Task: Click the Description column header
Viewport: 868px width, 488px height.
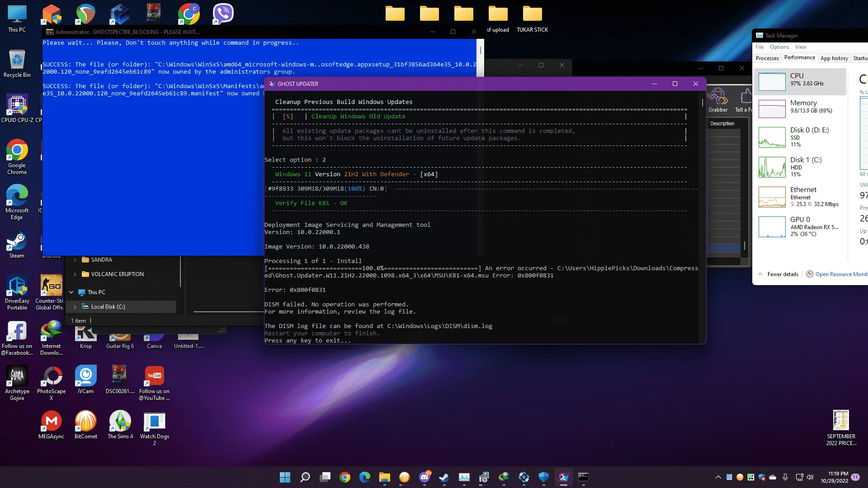Action: (722, 123)
